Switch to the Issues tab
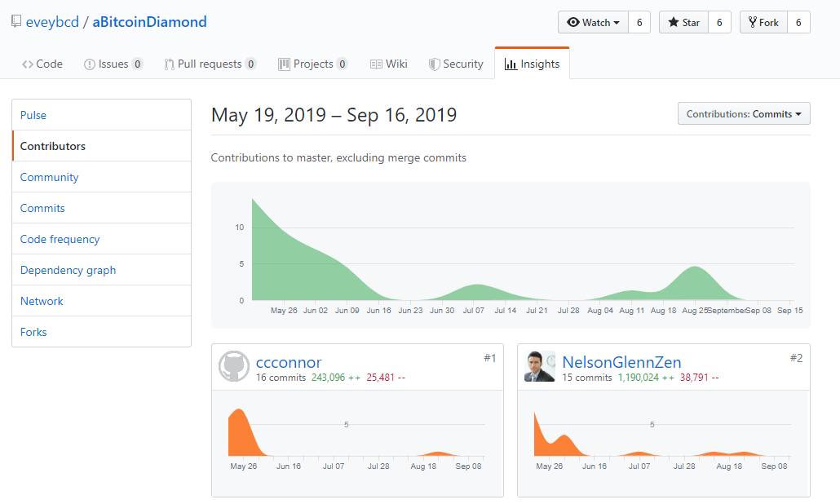Viewport: 840px width, 504px height. [113, 64]
